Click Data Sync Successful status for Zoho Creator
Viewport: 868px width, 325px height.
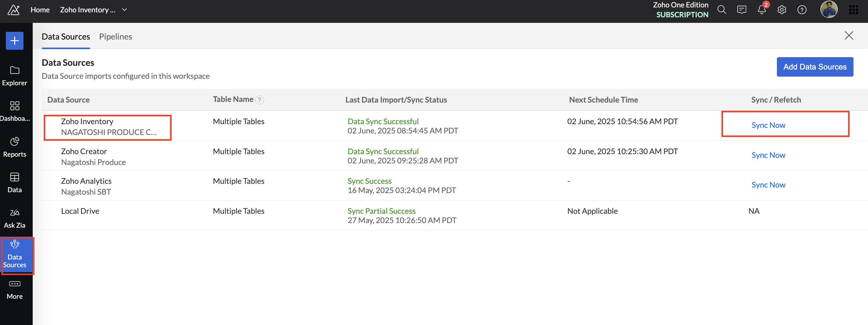coord(383,151)
